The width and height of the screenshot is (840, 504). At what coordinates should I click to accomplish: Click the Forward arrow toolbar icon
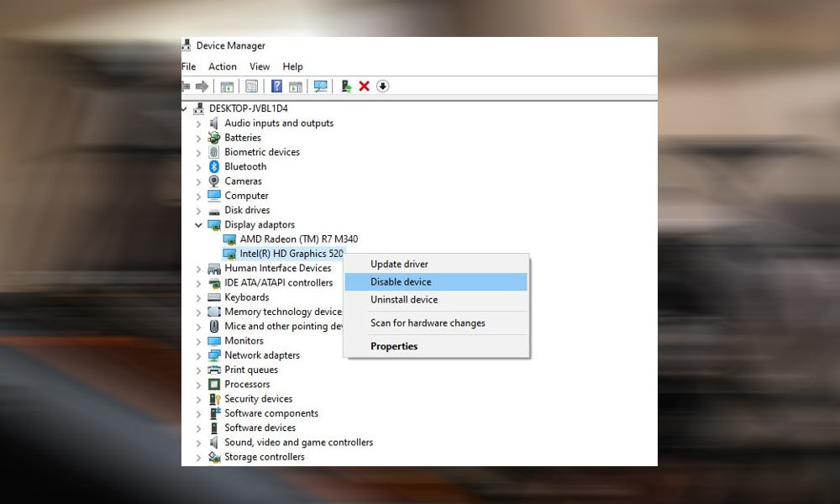tap(202, 87)
